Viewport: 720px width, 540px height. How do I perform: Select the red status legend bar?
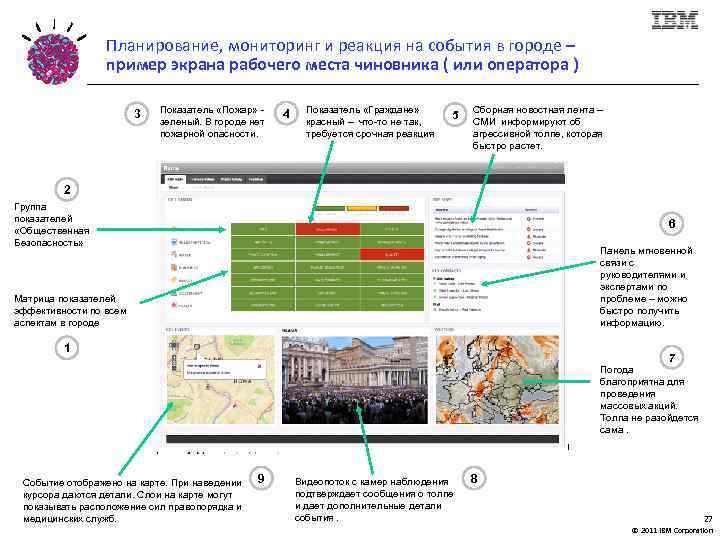pyautogui.click(x=394, y=208)
